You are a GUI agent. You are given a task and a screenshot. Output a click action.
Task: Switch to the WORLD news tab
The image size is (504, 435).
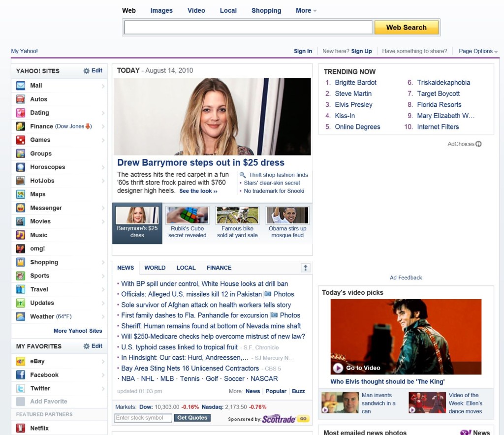[155, 268]
